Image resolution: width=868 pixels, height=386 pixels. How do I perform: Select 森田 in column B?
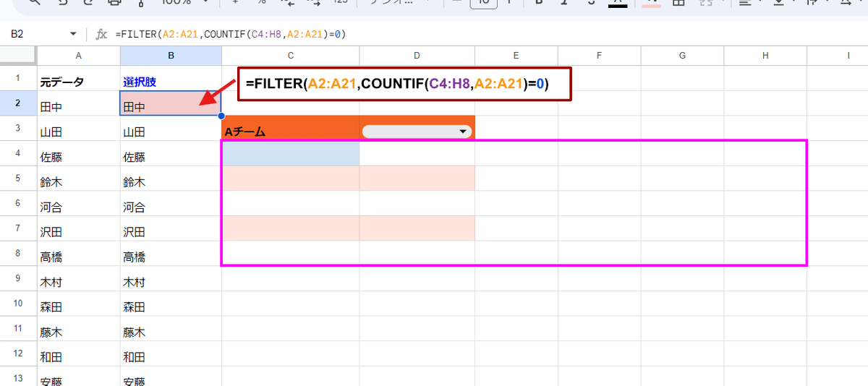171,304
